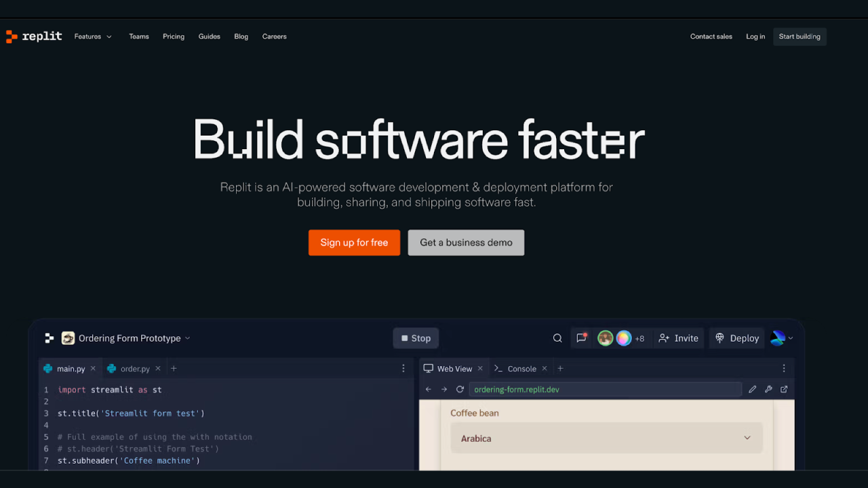The image size is (868, 488).
Task: Open the Features dropdown menu
Action: [93, 37]
